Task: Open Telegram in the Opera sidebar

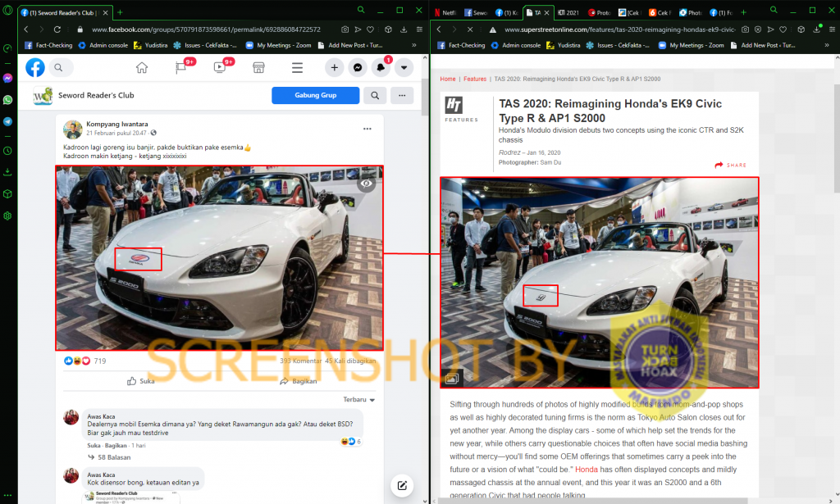Action: pyautogui.click(x=7, y=121)
